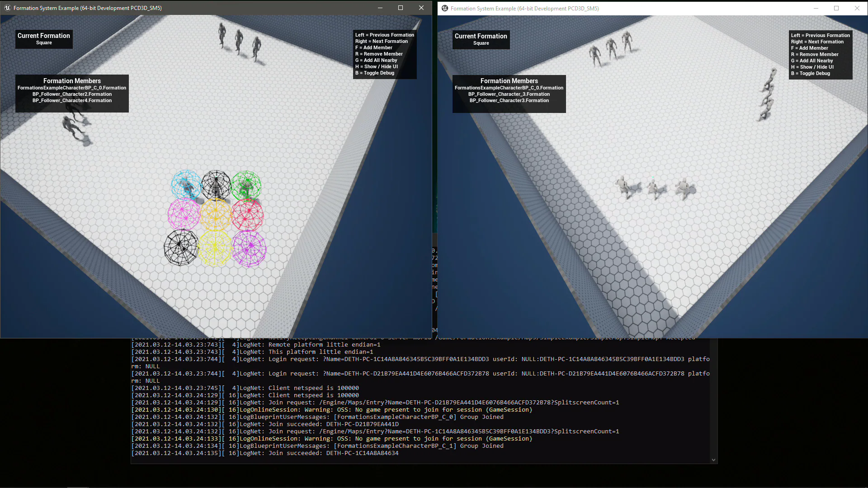Viewport: 868px width, 488px height.
Task: Click the orange center debug sphere
Action: (216, 215)
